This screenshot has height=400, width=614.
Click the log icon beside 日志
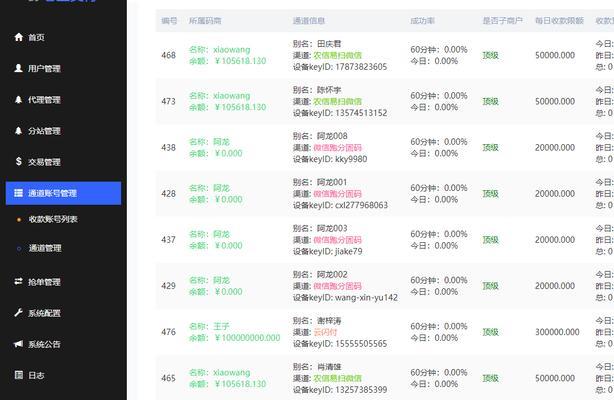tap(18, 375)
